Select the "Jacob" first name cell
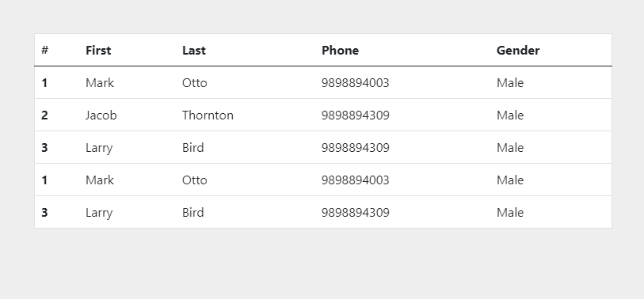 tap(101, 115)
